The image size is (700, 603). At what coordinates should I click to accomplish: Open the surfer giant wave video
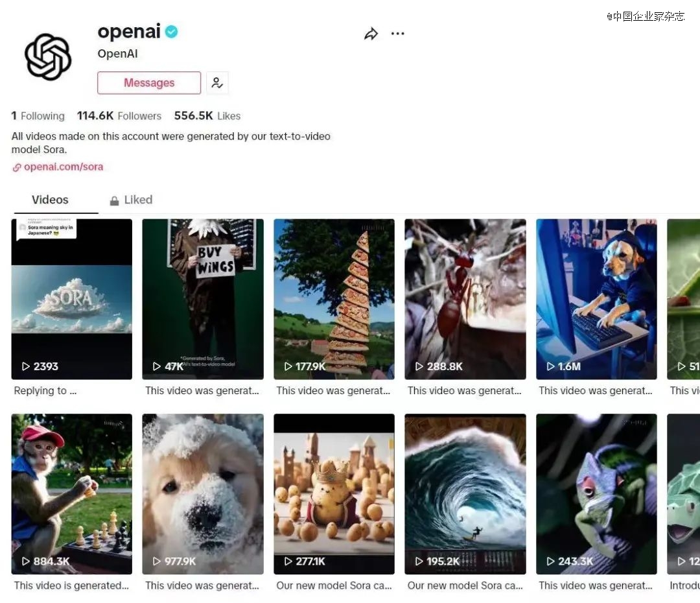(x=465, y=494)
